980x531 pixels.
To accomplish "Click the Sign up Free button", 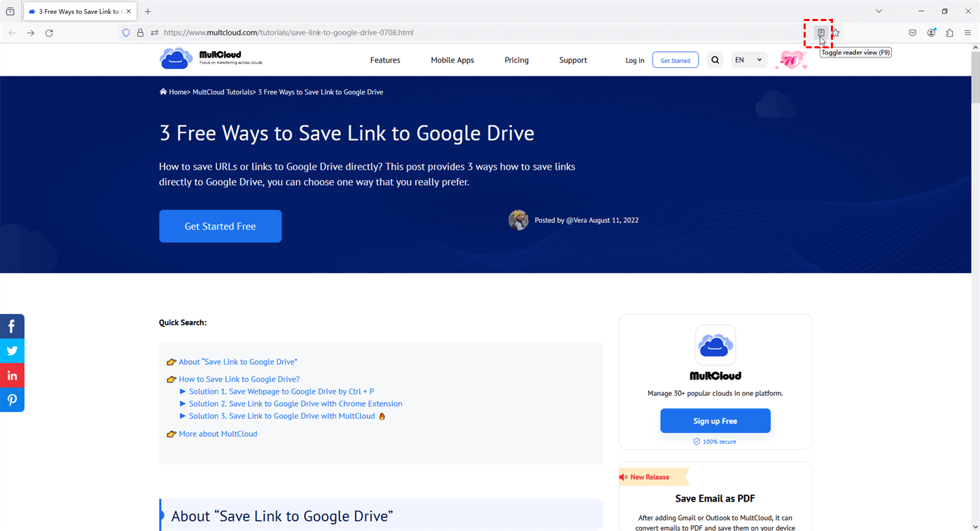I will click(x=715, y=421).
